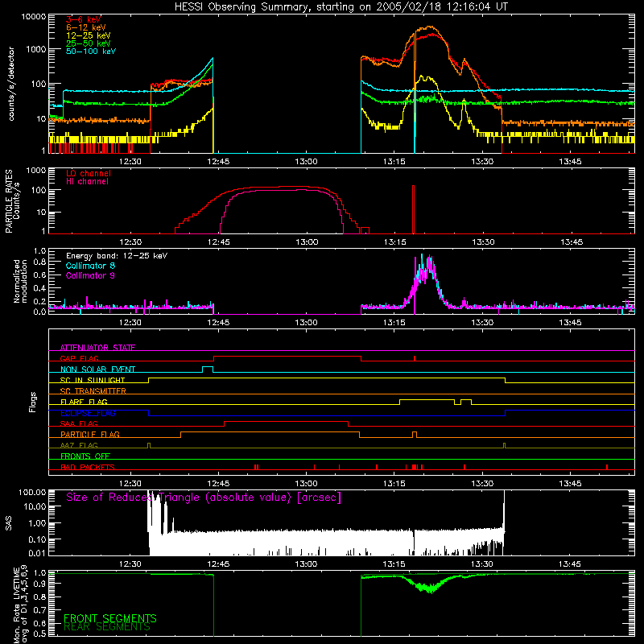Click the FRONT SEGMENTS legend label

[x=110, y=618]
